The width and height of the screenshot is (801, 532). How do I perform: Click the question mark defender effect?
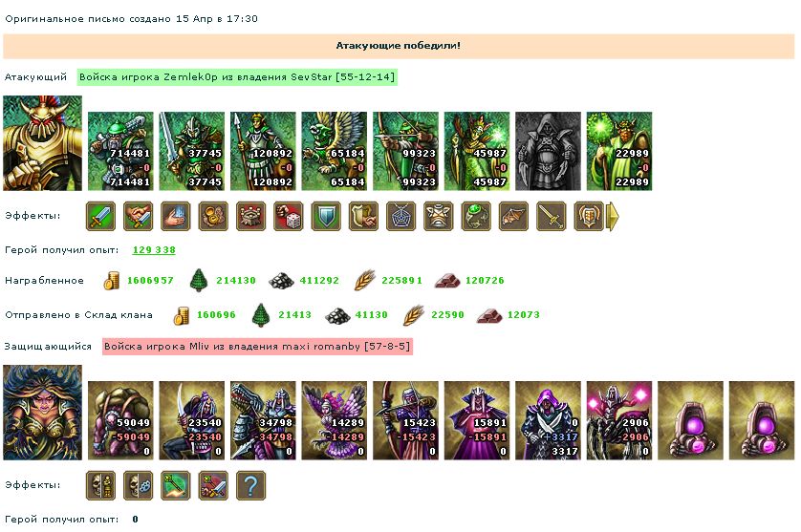point(250,485)
